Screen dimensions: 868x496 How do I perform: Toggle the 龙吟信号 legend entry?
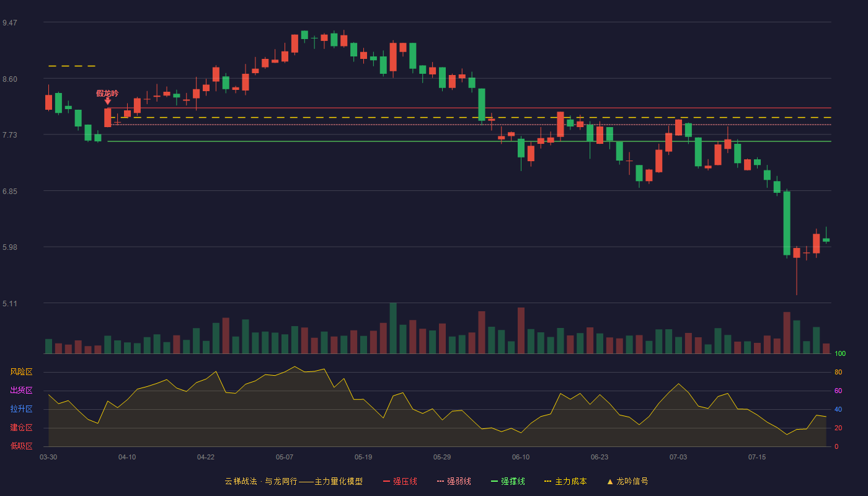pyautogui.click(x=627, y=481)
